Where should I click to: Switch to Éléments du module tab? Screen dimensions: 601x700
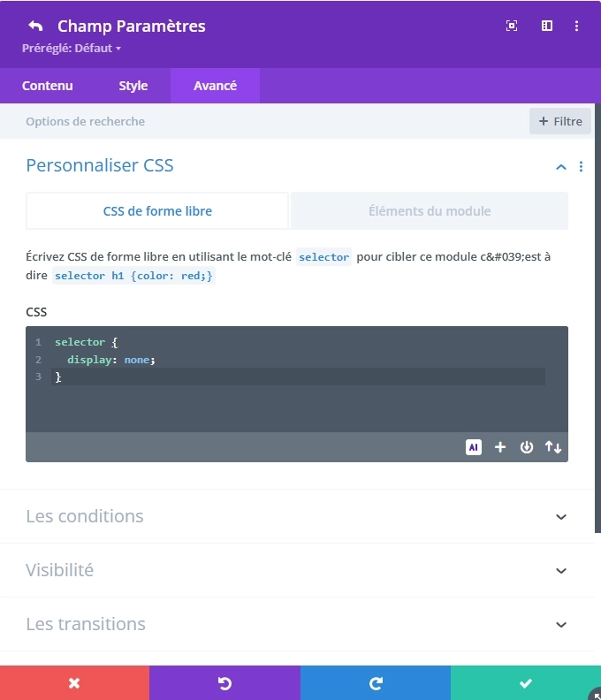(430, 211)
